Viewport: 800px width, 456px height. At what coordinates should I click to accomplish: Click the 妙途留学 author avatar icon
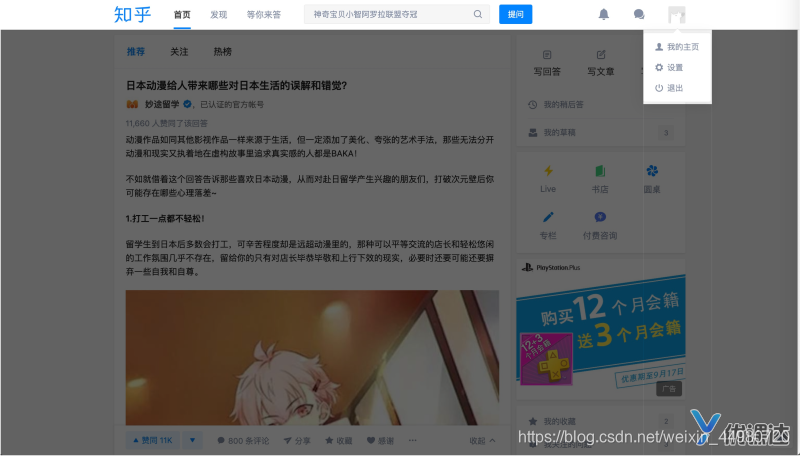132,104
